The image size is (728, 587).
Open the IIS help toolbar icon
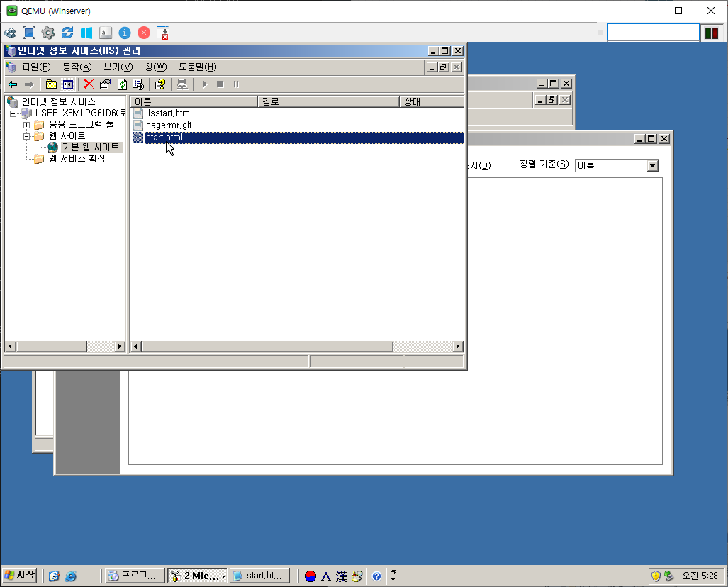point(160,84)
